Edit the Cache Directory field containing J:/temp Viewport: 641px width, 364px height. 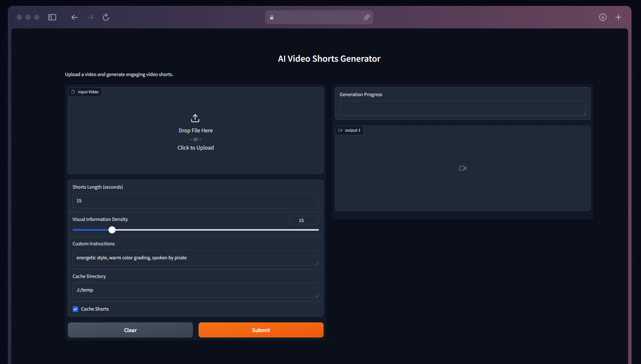195,290
